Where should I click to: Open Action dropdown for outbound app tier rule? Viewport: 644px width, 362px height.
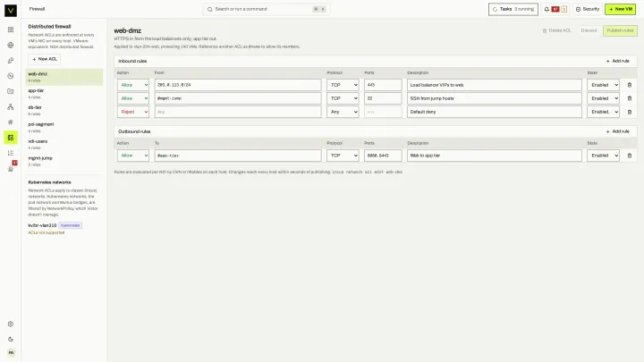[x=133, y=156]
